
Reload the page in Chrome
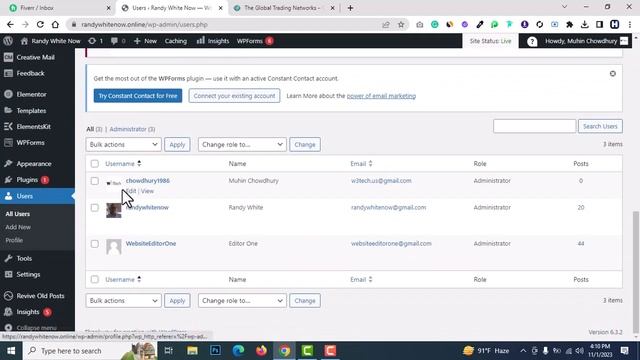click(x=40, y=24)
